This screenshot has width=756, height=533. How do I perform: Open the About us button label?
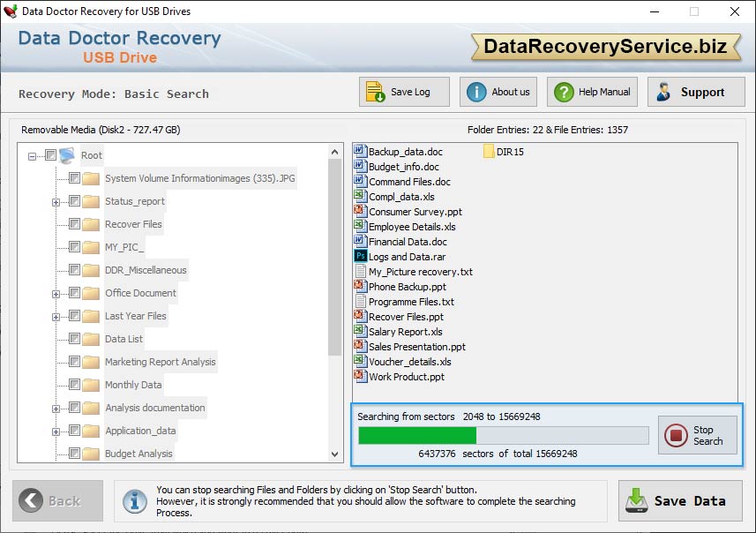511,92
